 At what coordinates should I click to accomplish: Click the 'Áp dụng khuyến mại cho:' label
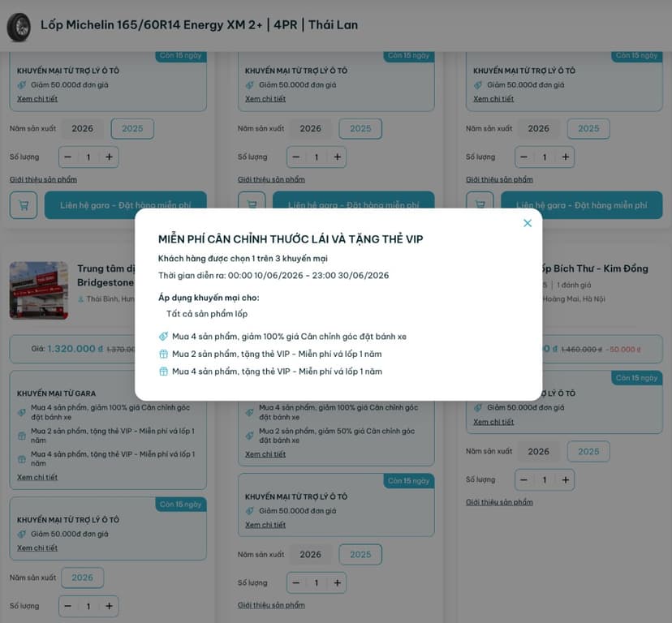pos(209,298)
